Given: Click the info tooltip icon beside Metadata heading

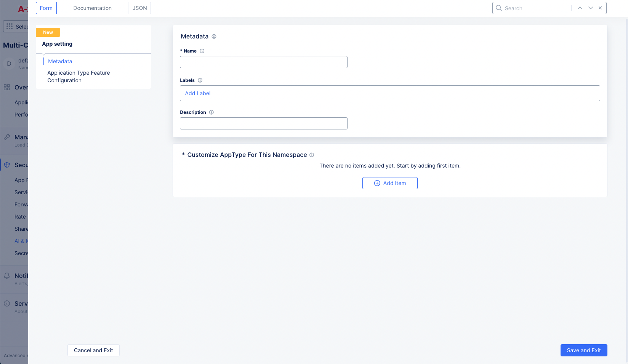Looking at the screenshot, I should 214,37.
